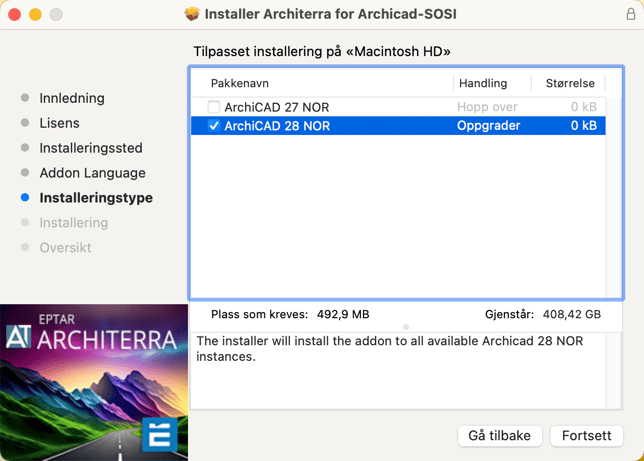Screen dimensions: 644x461
Task: Open the Oppgrader action dropdown
Action: coord(488,126)
